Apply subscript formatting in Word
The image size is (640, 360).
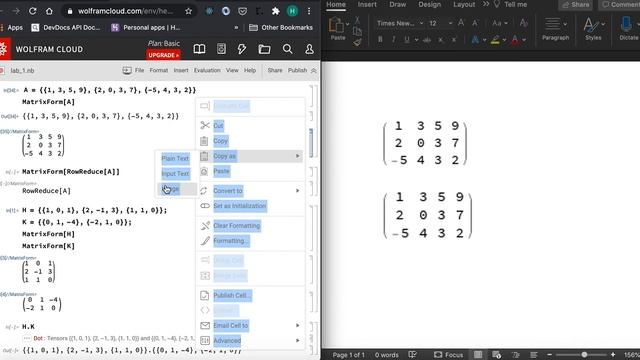[441, 40]
